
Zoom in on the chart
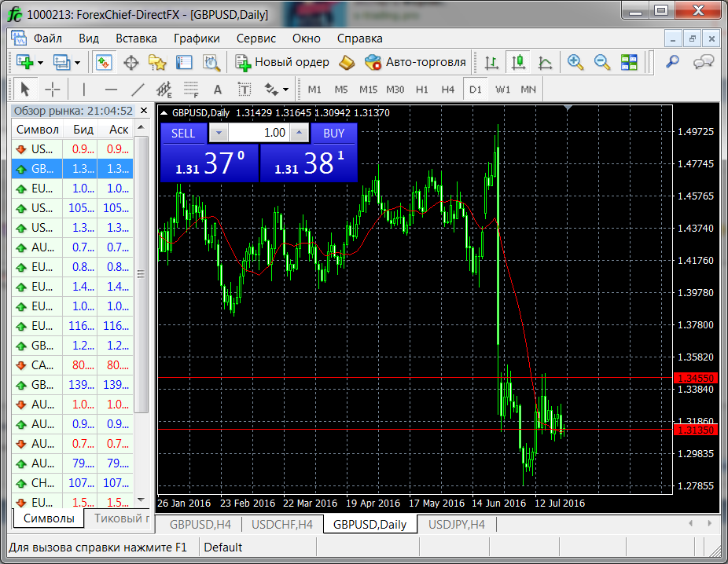point(575,62)
